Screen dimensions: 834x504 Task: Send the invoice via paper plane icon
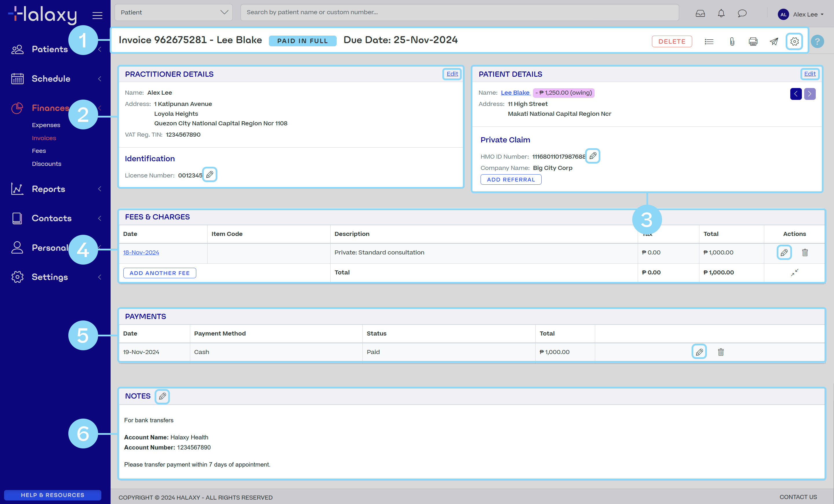pos(774,41)
